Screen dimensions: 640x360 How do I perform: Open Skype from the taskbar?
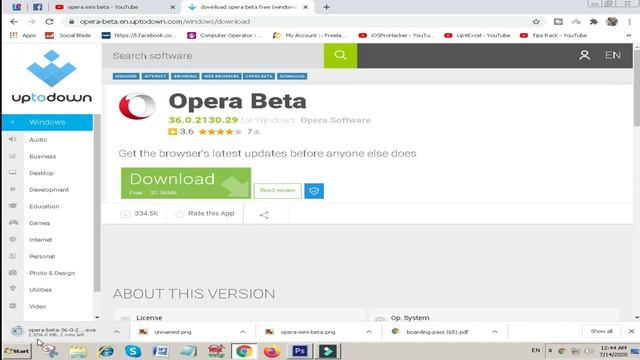(133, 351)
